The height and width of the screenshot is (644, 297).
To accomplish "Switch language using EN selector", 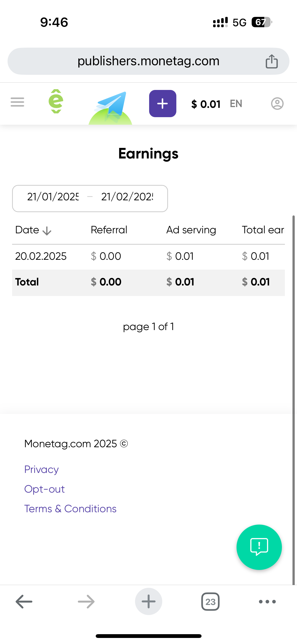I will 236,104.
